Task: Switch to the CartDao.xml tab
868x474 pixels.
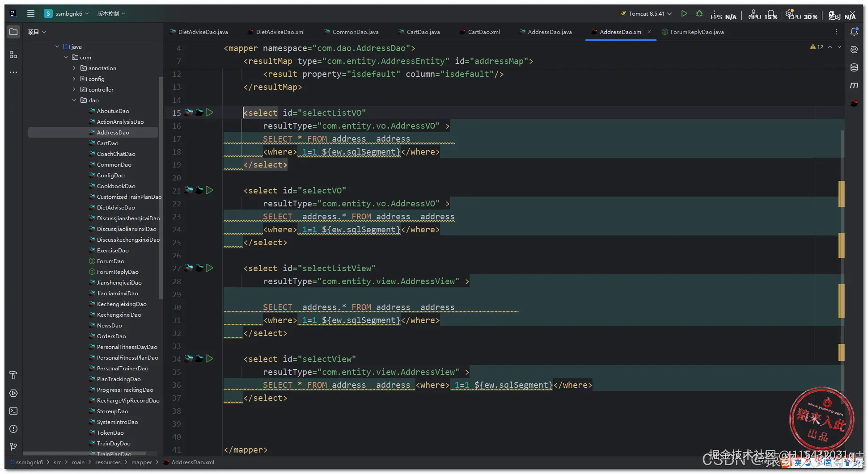Action: pos(480,32)
